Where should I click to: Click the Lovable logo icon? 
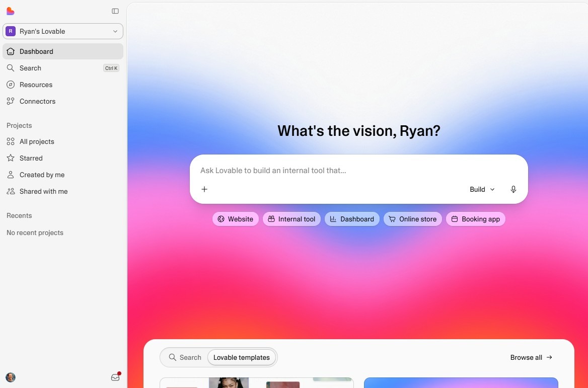[x=11, y=11]
